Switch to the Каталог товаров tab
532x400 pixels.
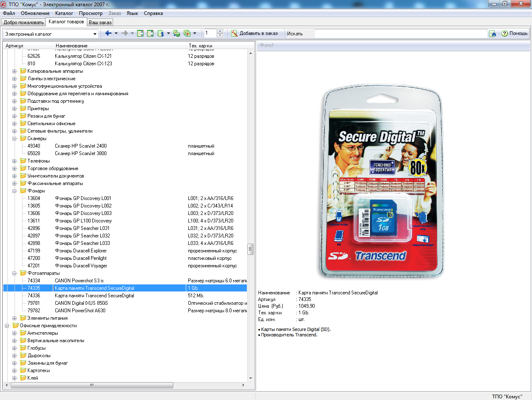66,22
